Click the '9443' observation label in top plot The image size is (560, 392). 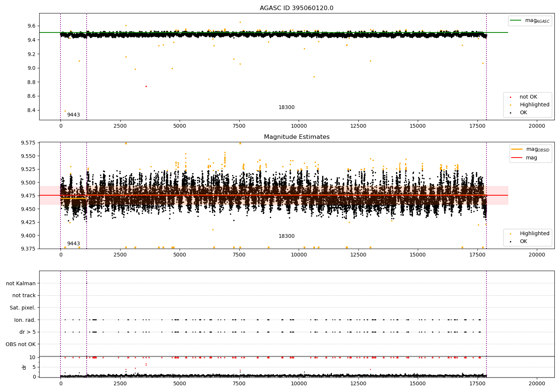74,115
